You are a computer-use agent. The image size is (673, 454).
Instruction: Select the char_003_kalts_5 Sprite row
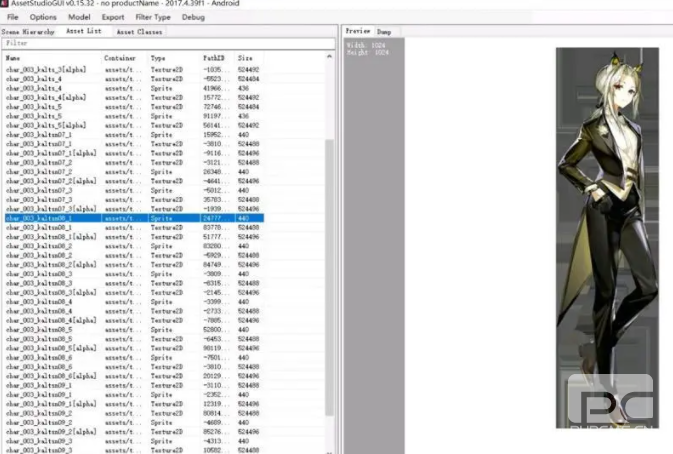[134, 116]
